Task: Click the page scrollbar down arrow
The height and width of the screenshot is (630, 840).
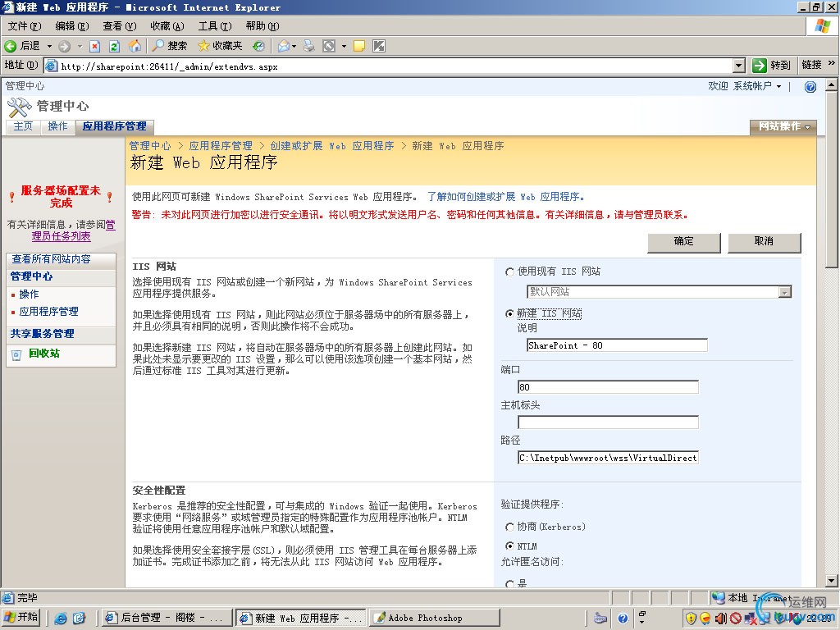Action: [x=831, y=581]
